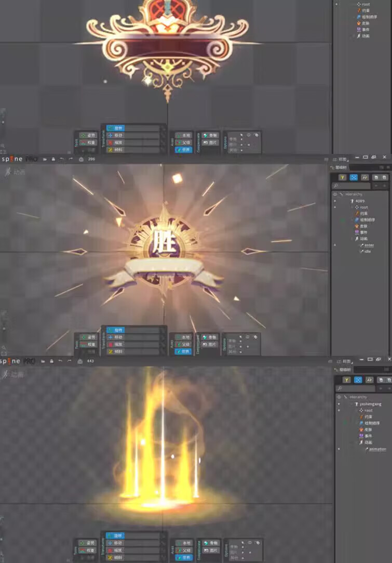
Task: Choose 姿势 pose tool in 4089 window
Action: [88, 337]
